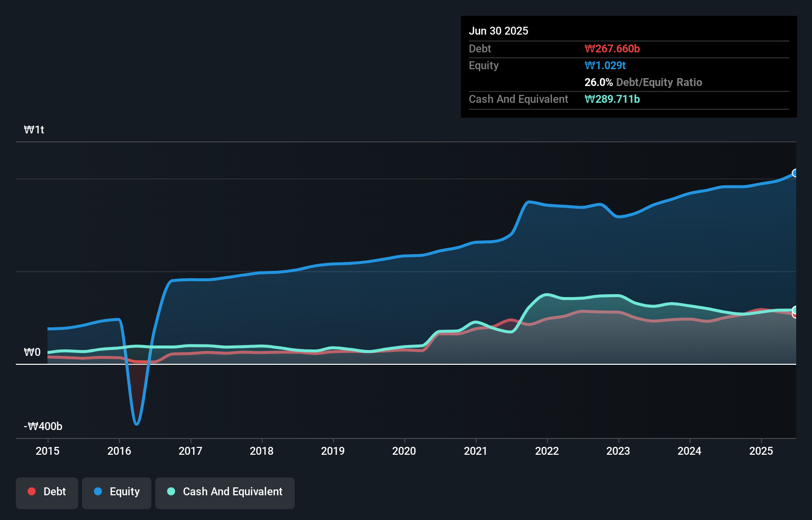This screenshot has height=520, width=812.
Task: Click the blue Equity legend dot
Action: (98, 492)
